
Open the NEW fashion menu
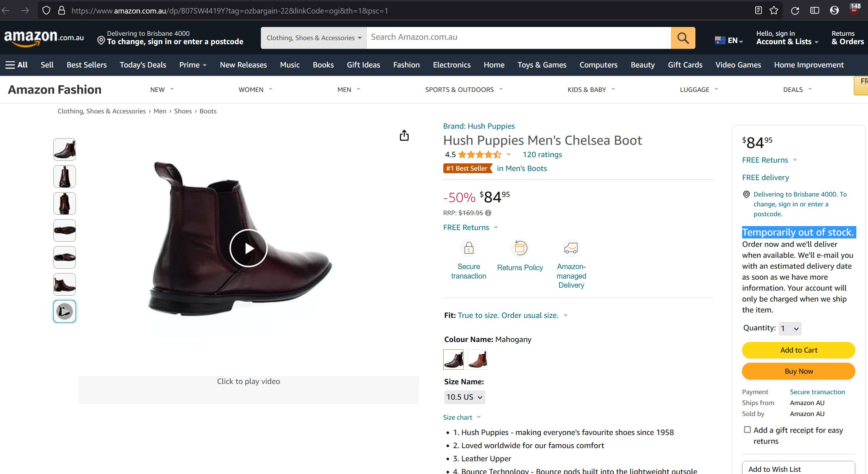pos(162,90)
